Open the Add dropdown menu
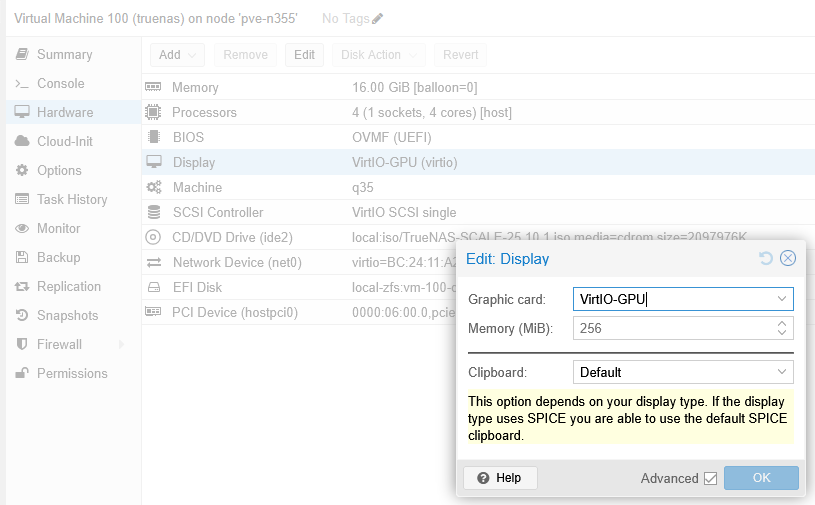 (x=178, y=55)
